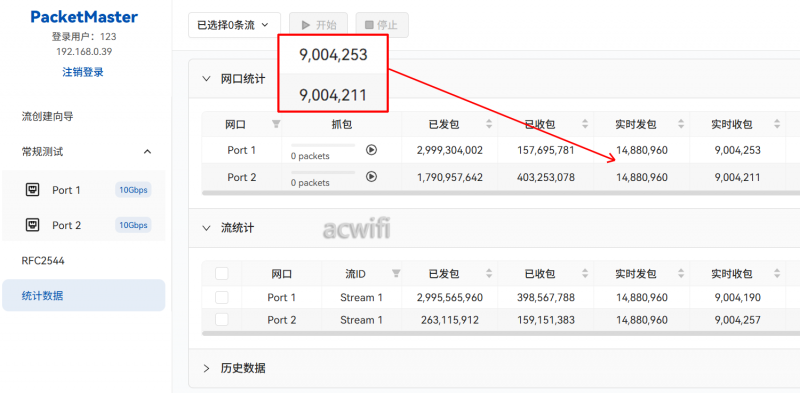The image size is (800, 393).
Task: Click the 注销登录 logout link
Action: pos(83,72)
